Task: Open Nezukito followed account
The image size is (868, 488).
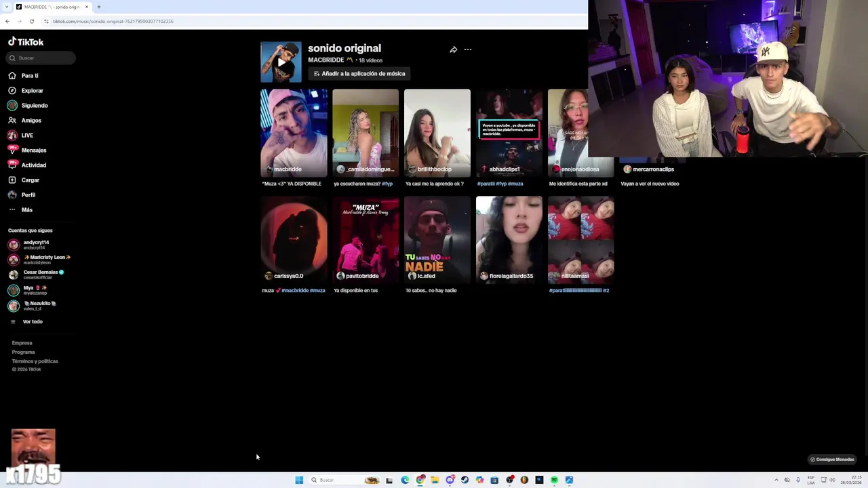Action: click(x=33, y=306)
